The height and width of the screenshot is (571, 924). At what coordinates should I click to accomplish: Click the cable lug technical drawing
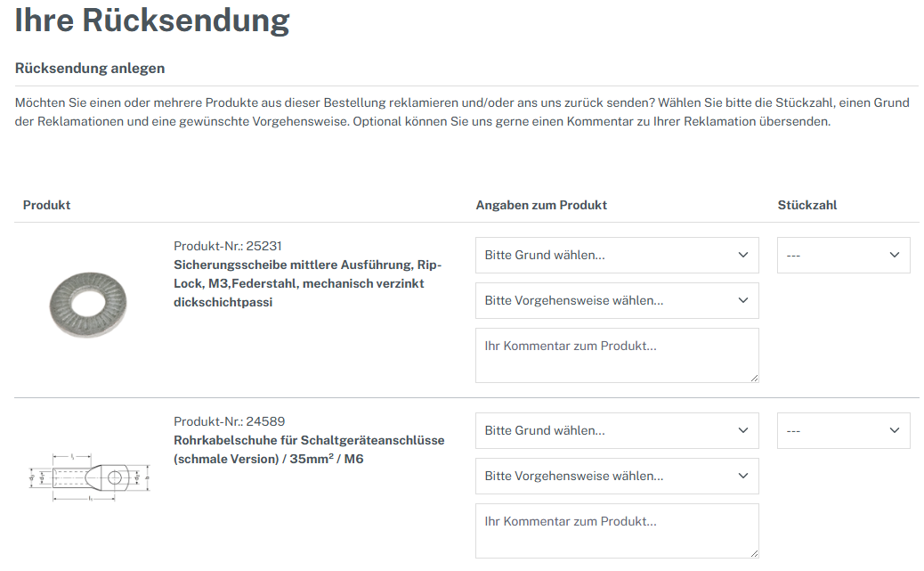(x=87, y=477)
